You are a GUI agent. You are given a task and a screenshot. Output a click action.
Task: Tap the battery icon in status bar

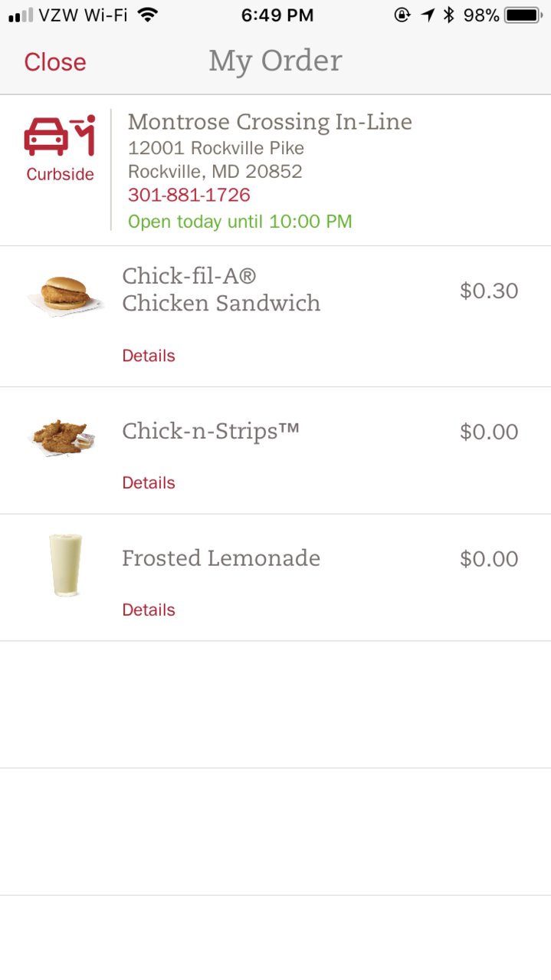click(x=523, y=15)
